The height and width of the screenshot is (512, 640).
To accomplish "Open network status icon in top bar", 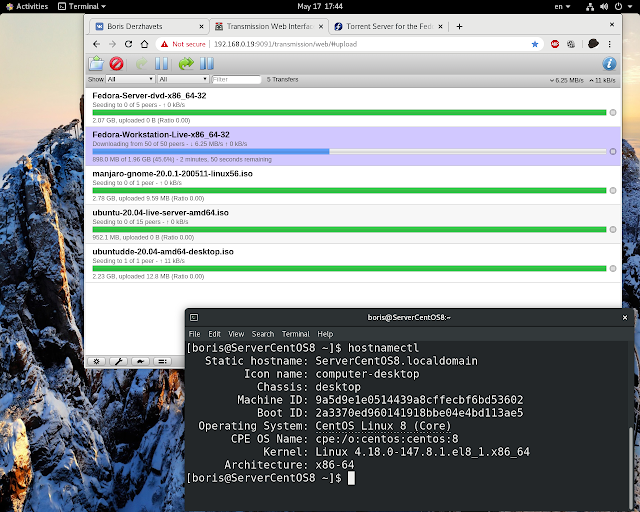I will [590, 7].
